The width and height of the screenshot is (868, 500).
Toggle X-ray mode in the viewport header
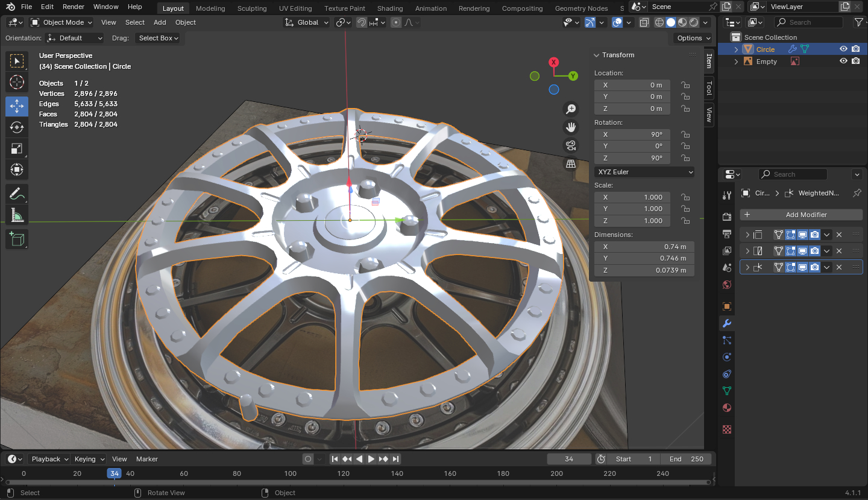point(644,22)
